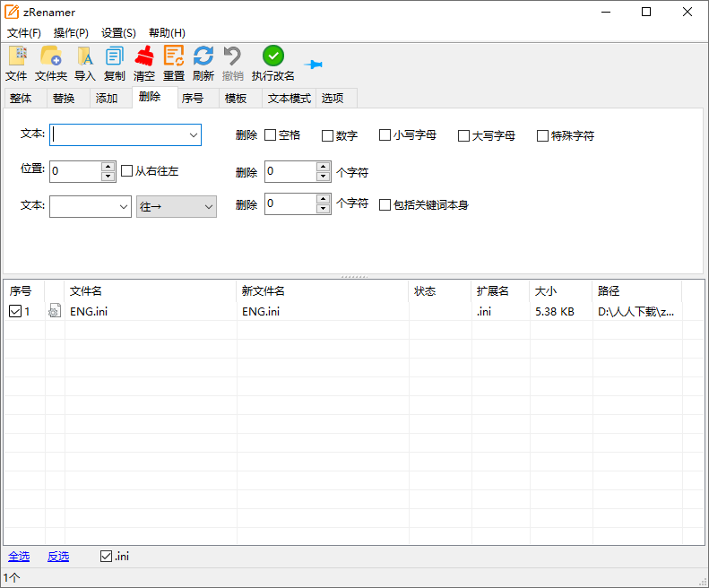Enable the 特殊字符 checkbox
The width and height of the screenshot is (709, 588).
pyautogui.click(x=542, y=135)
